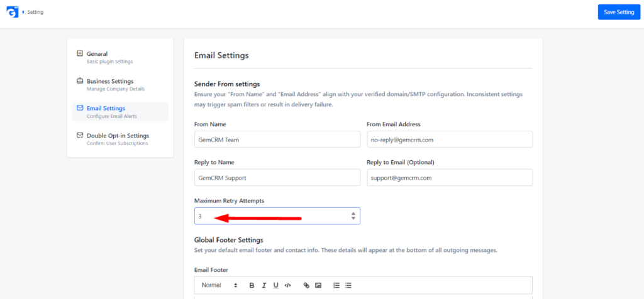Open Double Opt-in Settings
Screen dimensions: 644x299
(x=120, y=139)
